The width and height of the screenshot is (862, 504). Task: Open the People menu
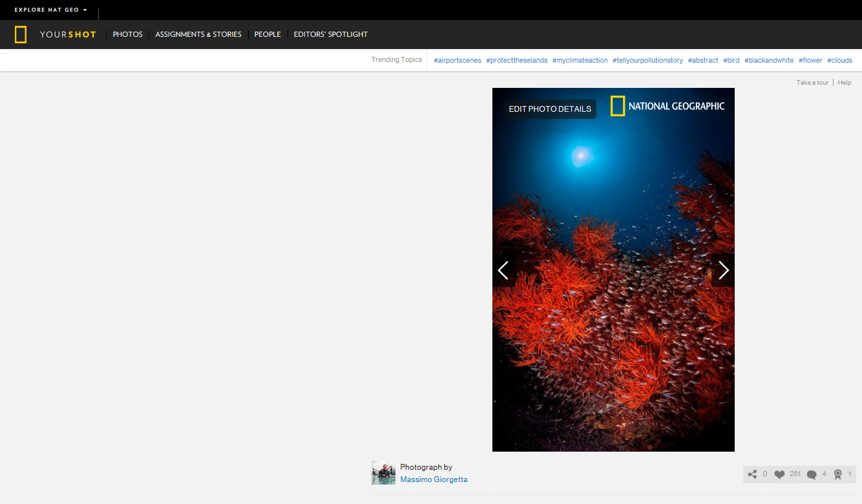[x=268, y=35]
